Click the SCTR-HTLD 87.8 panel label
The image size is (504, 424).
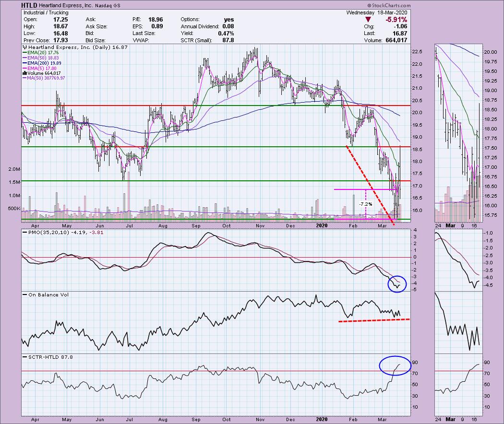pos(50,357)
